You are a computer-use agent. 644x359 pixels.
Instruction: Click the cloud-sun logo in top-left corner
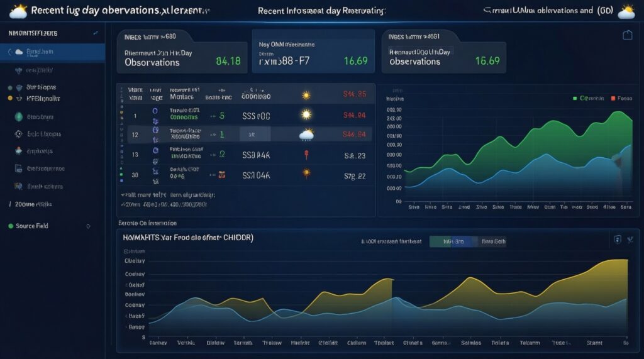17,11
